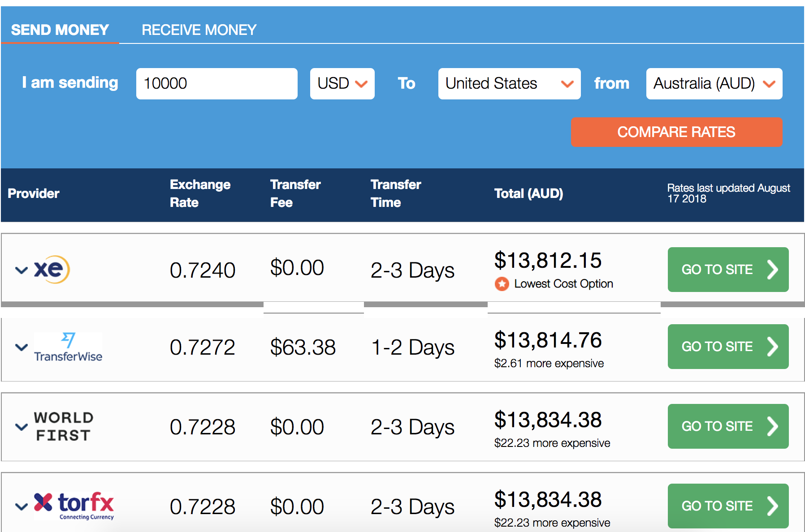Click the Exchange Rate column header
Viewport: 805px width, 532px height.
pyautogui.click(x=200, y=193)
